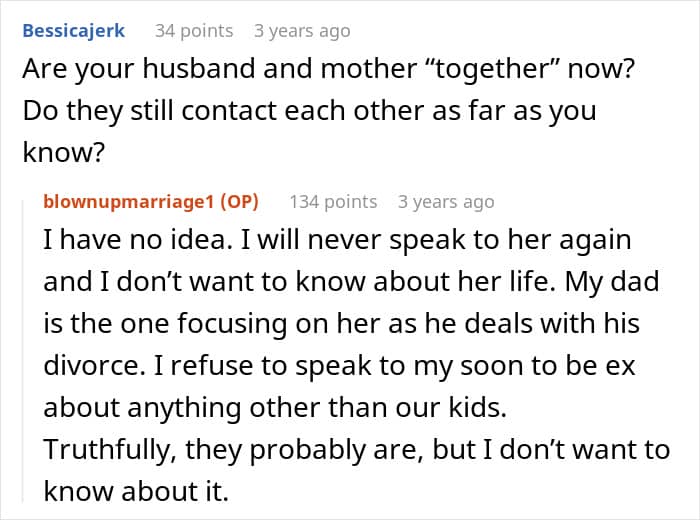Open Bessicajerk's "3 years ago" timestamp permalink
The height and width of the screenshot is (520, 700).
coord(302,31)
